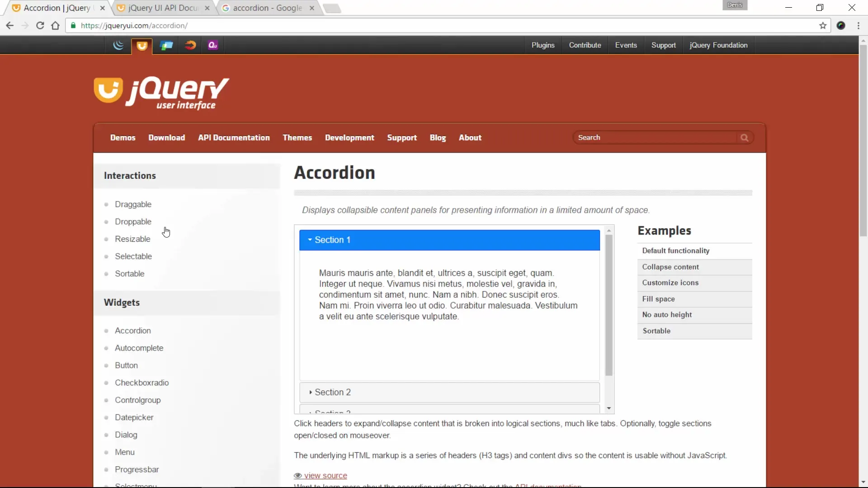The image size is (868, 488).
Task: Select the Customize icons example
Action: [694, 283]
